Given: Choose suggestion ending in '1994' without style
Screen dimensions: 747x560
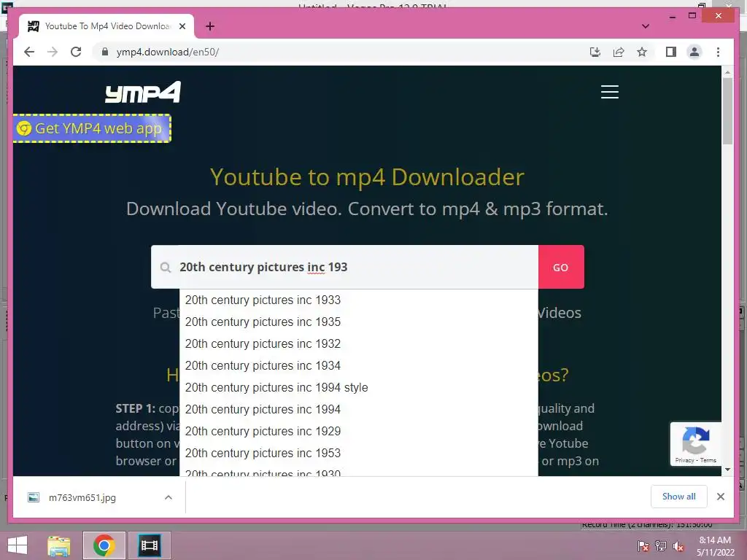Looking at the screenshot, I should coord(359,410).
